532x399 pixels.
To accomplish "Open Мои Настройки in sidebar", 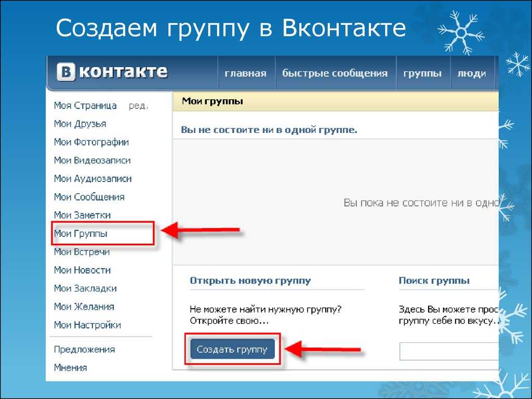I will point(87,325).
